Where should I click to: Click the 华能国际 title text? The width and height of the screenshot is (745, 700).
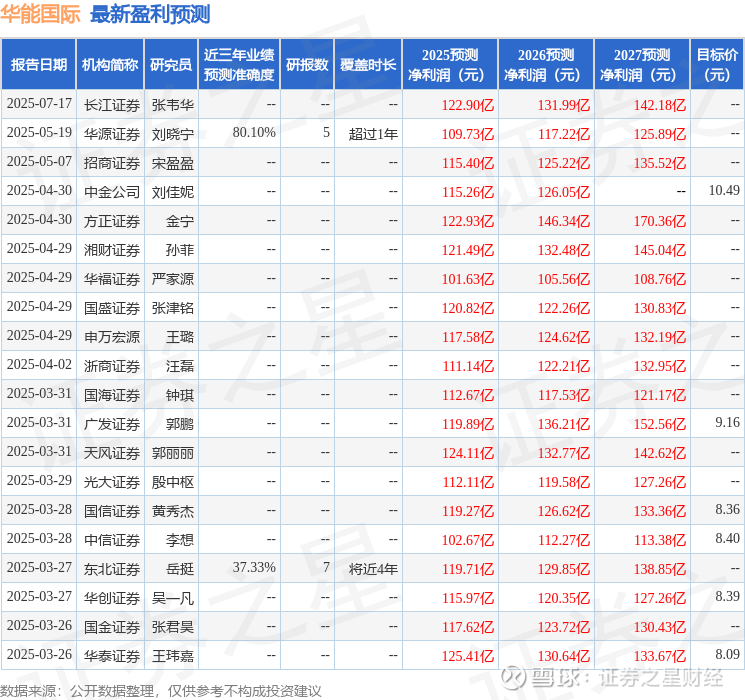tap(40, 14)
